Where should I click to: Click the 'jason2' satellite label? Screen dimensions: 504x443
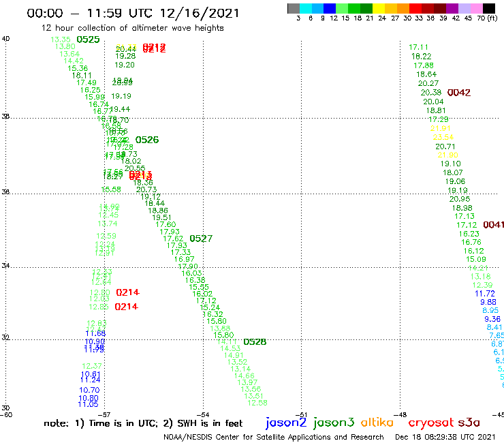tap(286, 423)
